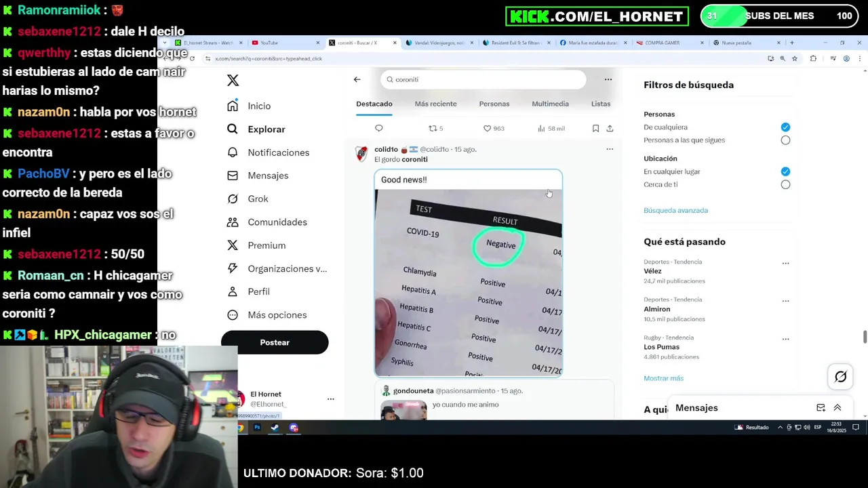Open El Hornet account menu dots
Image resolution: width=868 pixels, height=488 pixels.
pos(331,399)
